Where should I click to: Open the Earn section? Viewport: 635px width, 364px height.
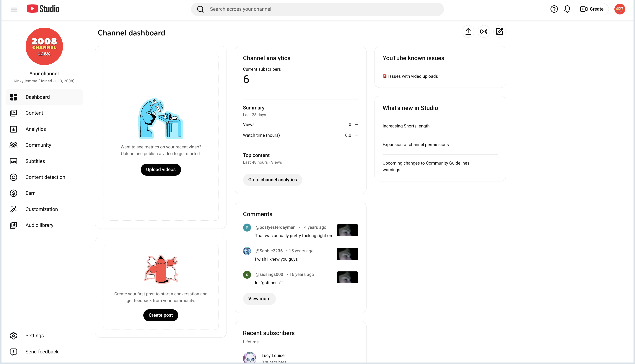coord(44,193)
